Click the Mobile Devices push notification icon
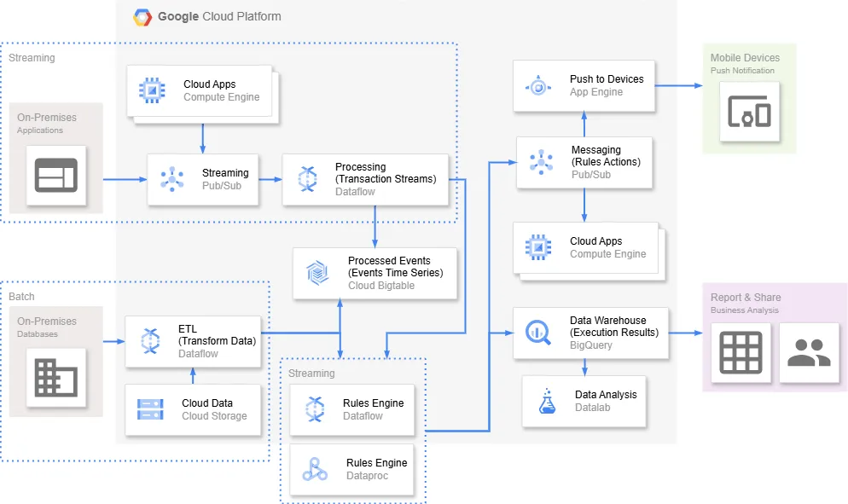This screenshot has width=848, height=504. tap(749, 112)
